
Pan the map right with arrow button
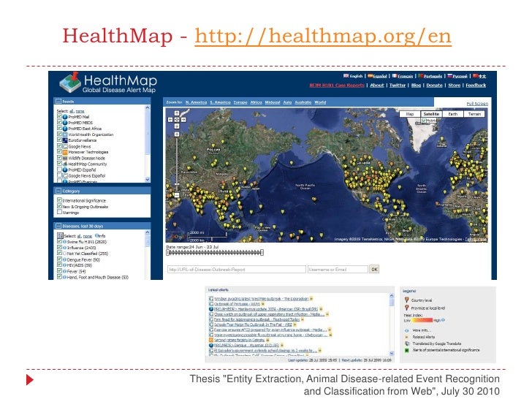(x=183, y=120)
